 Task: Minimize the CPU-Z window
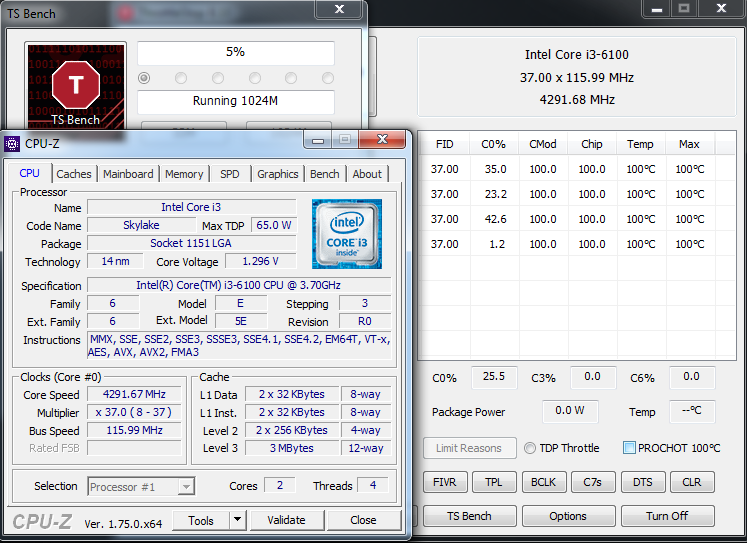tap(318, 140)
